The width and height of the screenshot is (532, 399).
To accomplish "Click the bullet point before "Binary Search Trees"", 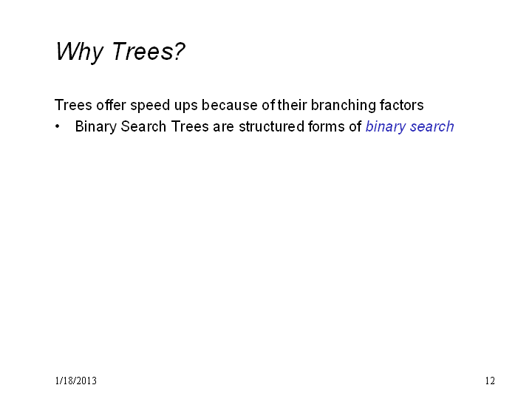I will [58, 126].
